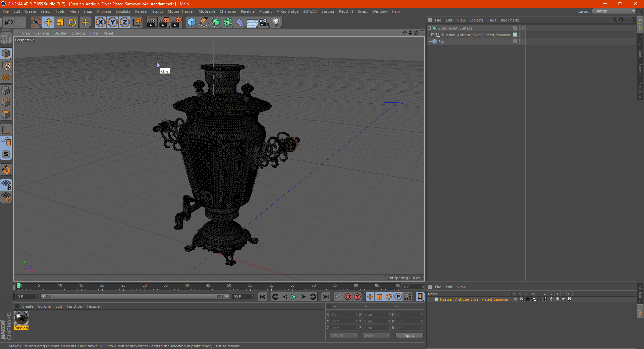Click the timeline range slider bar
644x349 pixels.
[135, 296]
